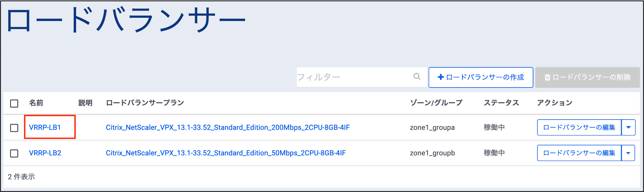Screen dimensions: 644x192
Task: Click the ロードバランサーの削除 button
Action: pyautogui.click(x=587, y=77)
